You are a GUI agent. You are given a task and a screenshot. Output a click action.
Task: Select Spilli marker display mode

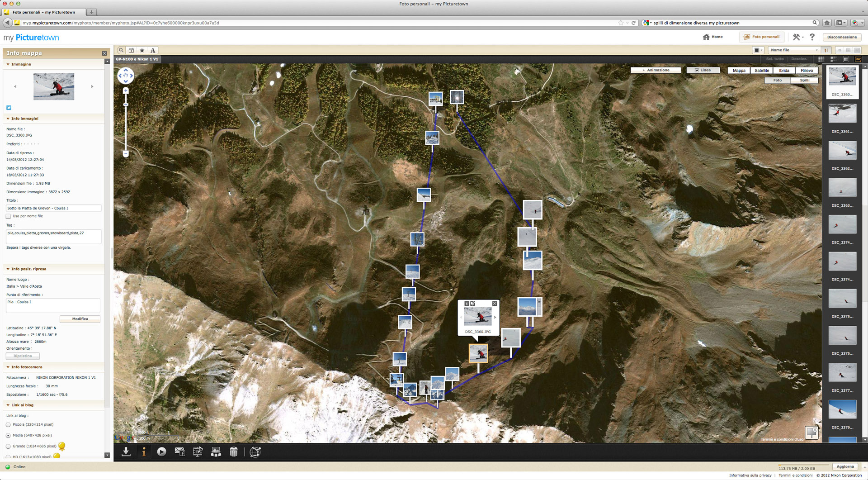pyautogui.click(x=805, y=80)
